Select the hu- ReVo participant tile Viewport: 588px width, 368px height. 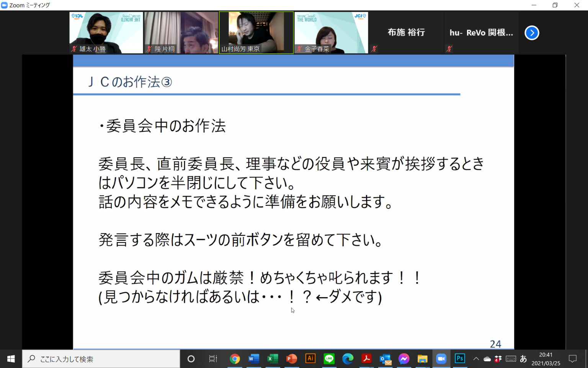(x=481, y=33)
